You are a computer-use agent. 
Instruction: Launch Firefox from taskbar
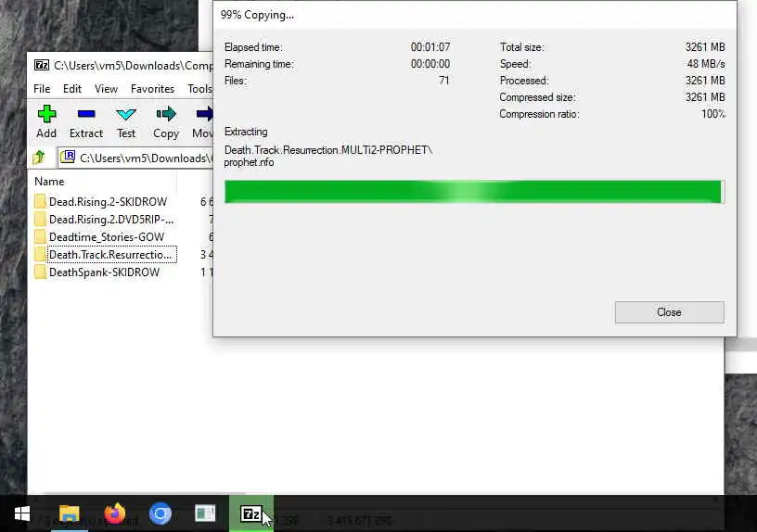(115, 513)
